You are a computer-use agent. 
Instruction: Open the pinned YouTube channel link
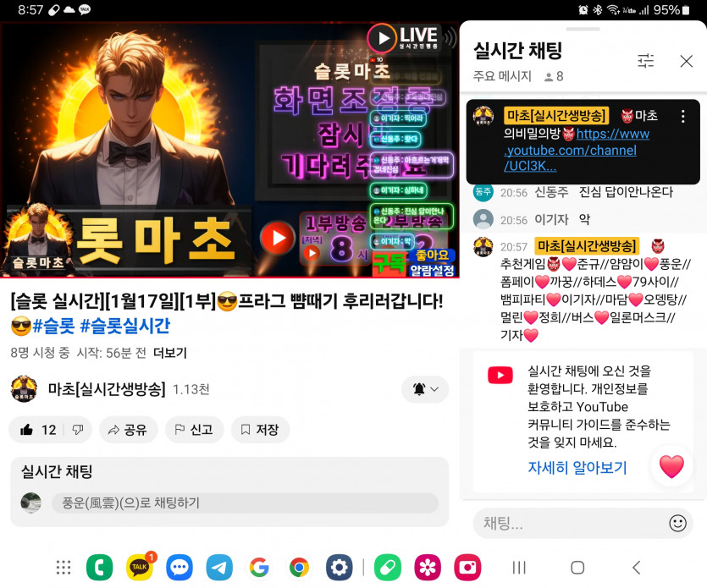[x=577, y=150]
